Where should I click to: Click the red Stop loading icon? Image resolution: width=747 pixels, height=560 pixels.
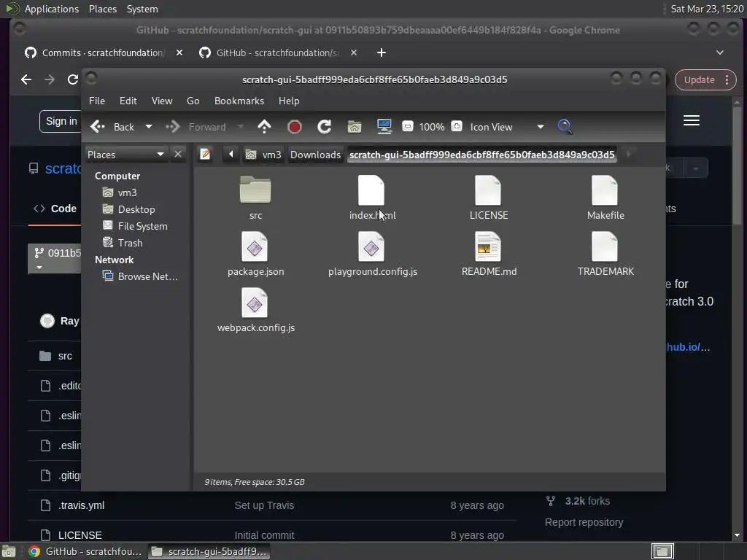295,127
